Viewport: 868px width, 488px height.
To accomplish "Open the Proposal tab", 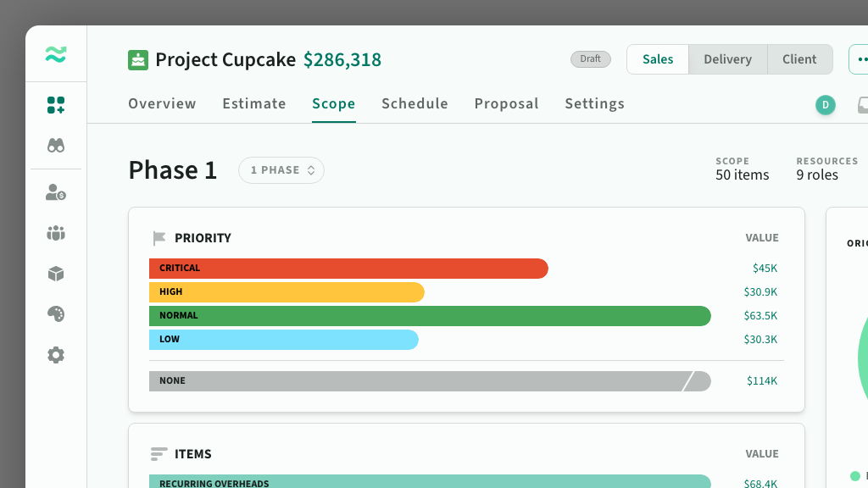I will click(x=507, y=104).
